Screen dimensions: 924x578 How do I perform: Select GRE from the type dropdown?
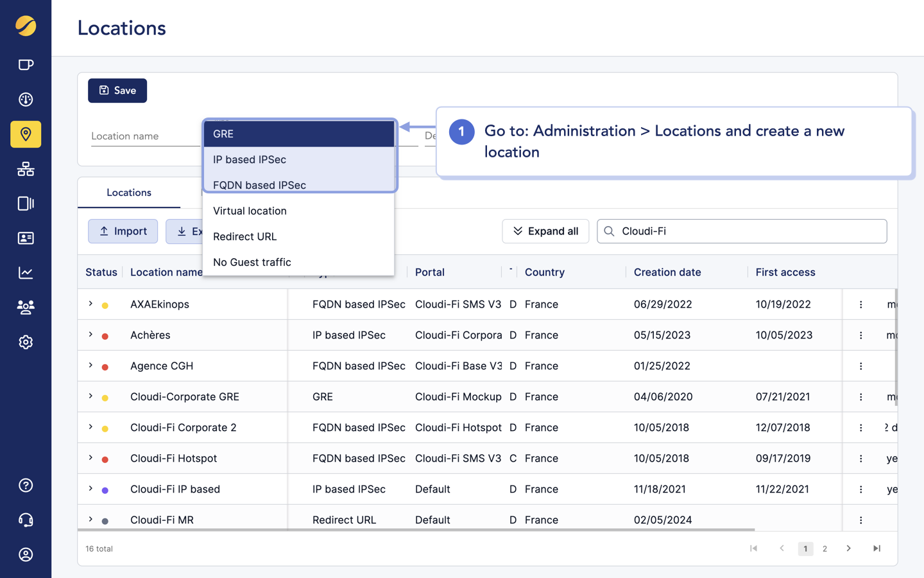click(298, 134)
